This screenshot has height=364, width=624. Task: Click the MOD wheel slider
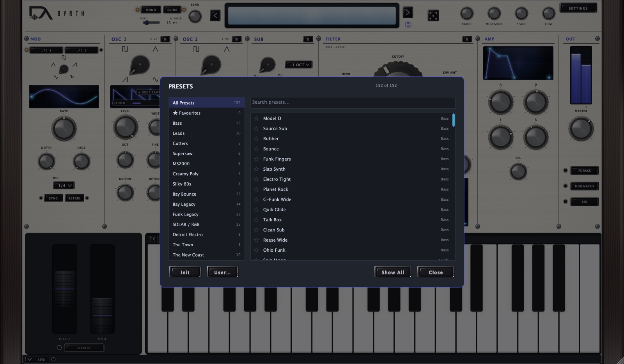point(102,289)
